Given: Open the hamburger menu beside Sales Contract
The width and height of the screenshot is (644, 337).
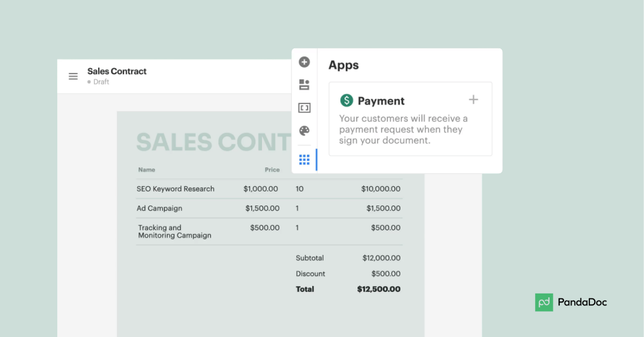Looking at the screenshot, I should point(73,76).
